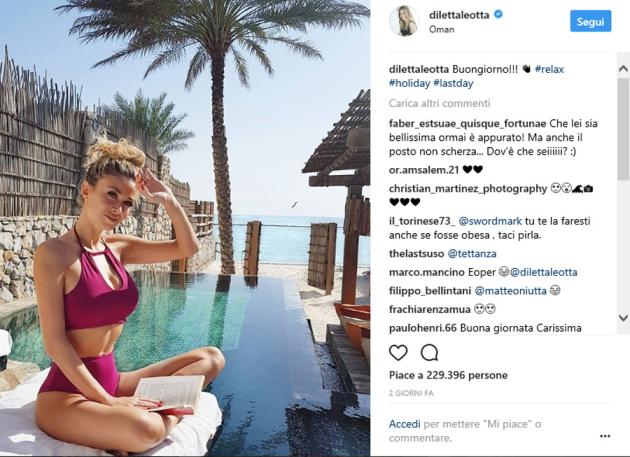Image resolution: width=630 pixels, height=457 pixels.
Task: Open the three-dot more options menu
Action: [x=605, y=436]
